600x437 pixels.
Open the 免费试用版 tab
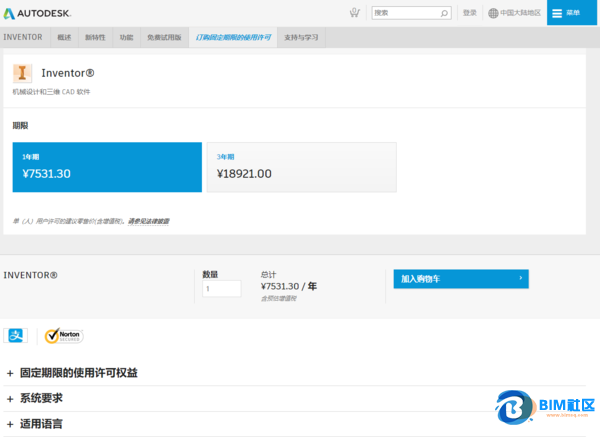tap(164, 36)
